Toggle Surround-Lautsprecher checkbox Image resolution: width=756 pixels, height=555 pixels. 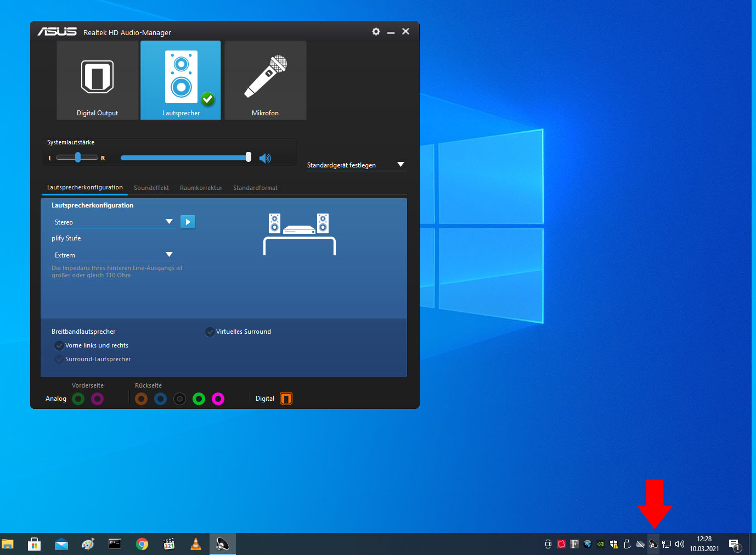click(59, 359)
